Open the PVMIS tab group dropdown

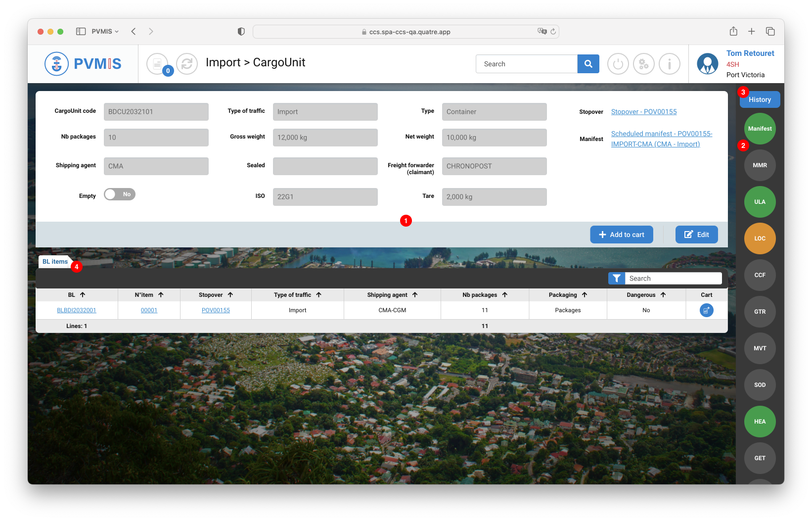click(105, 32)
